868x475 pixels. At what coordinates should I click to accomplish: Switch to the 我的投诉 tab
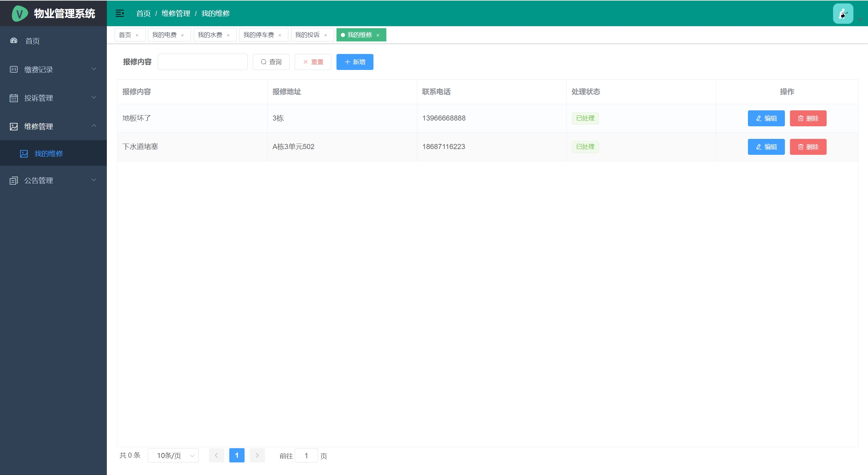pyautogui.click(x=307, y=35)
